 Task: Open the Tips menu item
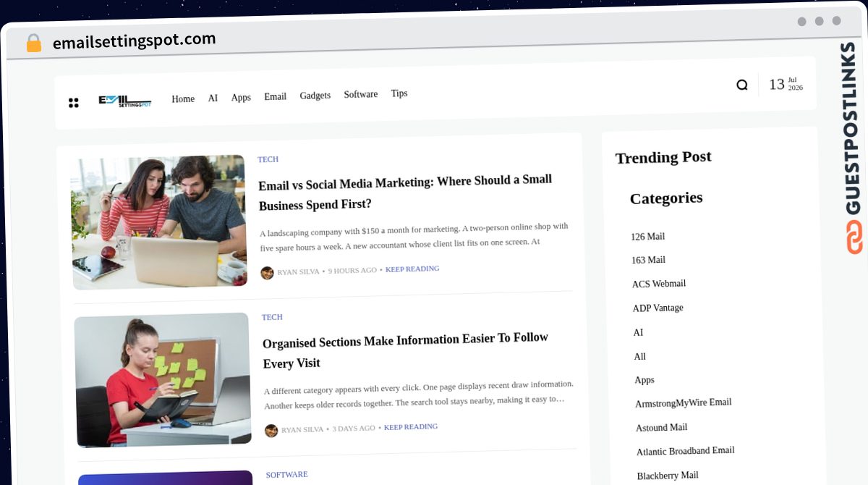point(399,93)
